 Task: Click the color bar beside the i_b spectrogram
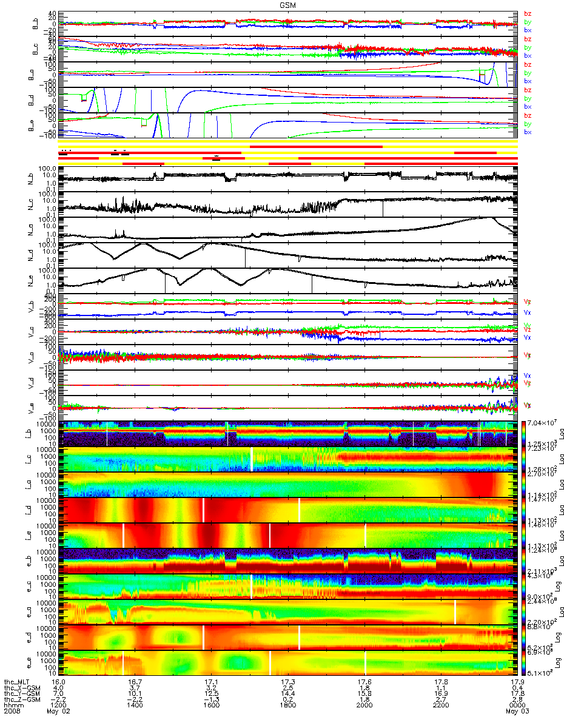522,434
